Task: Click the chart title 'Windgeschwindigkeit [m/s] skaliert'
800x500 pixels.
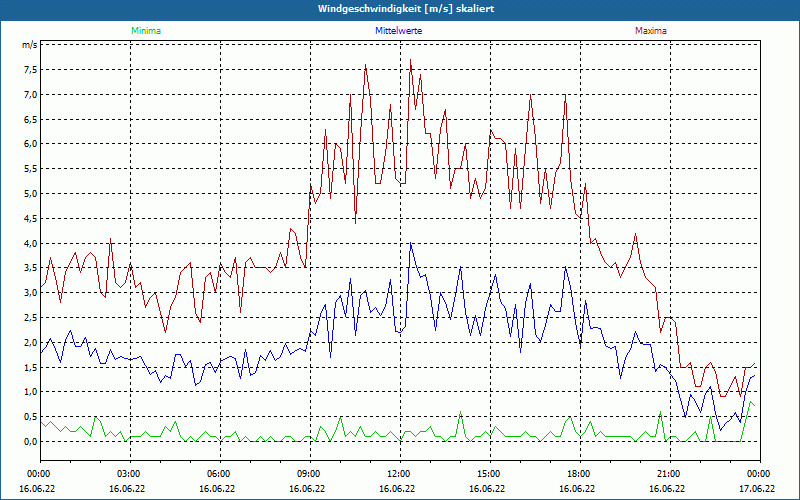Action: pos(406,9)
